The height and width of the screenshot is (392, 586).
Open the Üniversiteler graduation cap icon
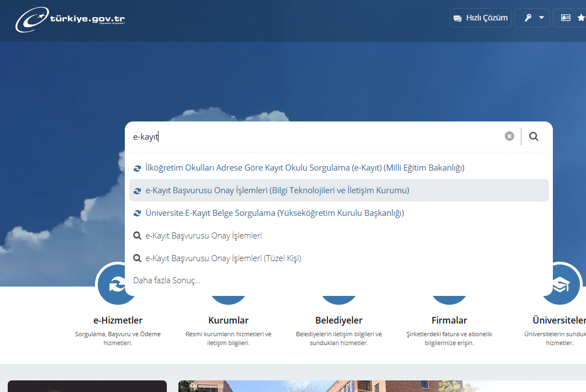[x=561, y=285]
